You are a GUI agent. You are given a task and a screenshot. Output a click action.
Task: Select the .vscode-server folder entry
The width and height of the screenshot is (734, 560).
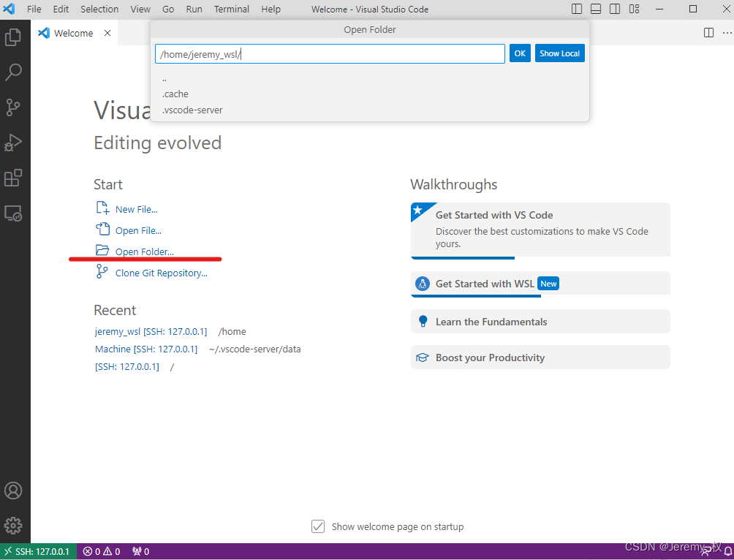point(370,110)
